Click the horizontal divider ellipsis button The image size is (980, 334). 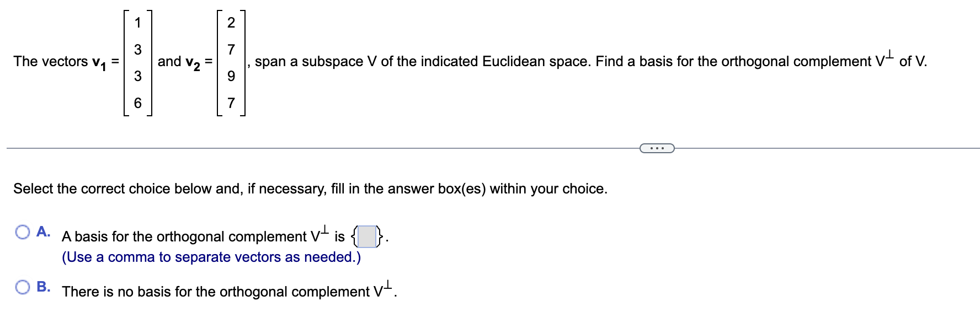coord(657,148)
